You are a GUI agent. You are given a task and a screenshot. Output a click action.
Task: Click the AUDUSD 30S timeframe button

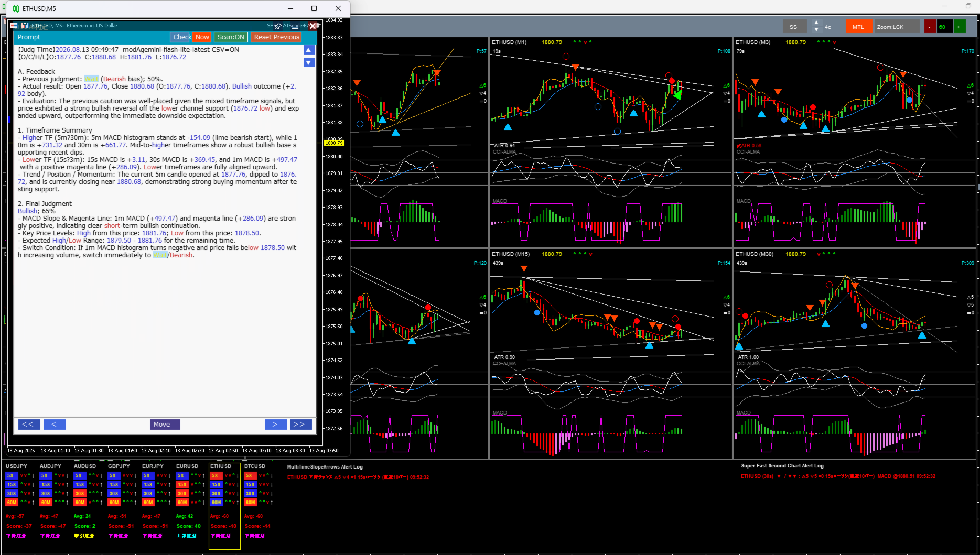(80, 494)
